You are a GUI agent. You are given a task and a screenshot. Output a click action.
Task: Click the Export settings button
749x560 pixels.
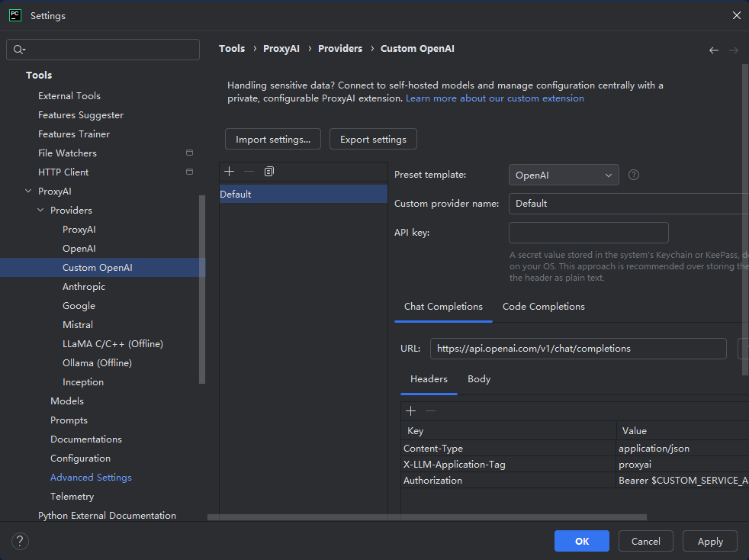point(373,139)
